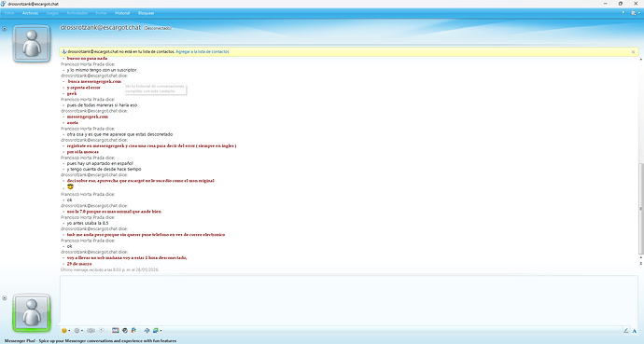The width and height of the screenshot is (644, 344).
Task: Expand the stacked windows icon dropdown arrow
Action: 161,330
